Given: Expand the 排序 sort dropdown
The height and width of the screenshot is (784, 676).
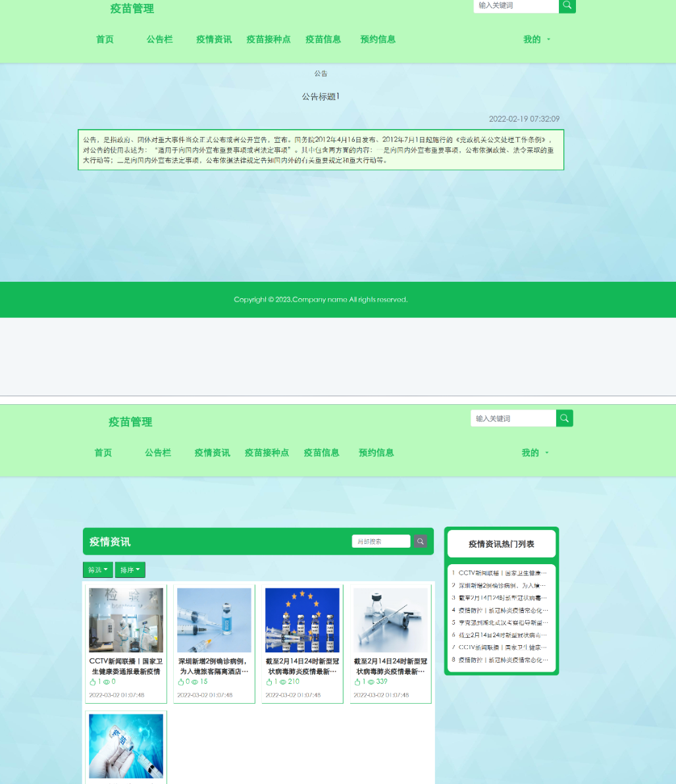Looking at the screenshot, I should [130, 569].
